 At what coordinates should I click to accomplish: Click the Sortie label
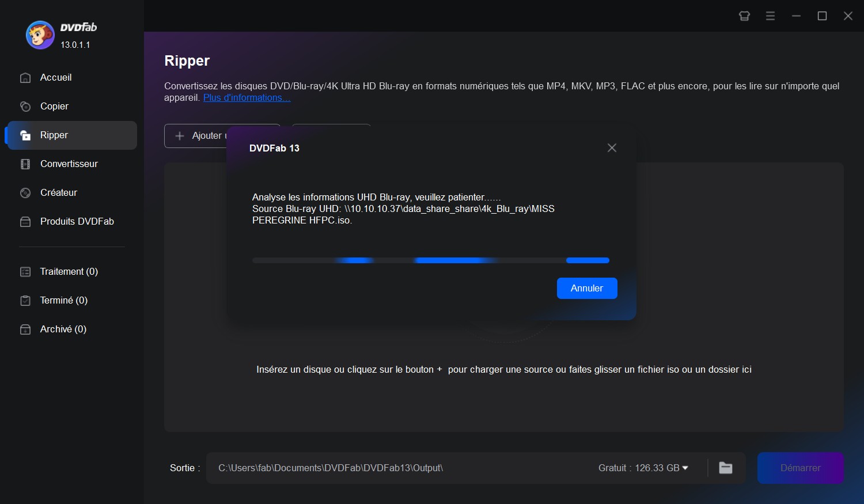[185, 468]
